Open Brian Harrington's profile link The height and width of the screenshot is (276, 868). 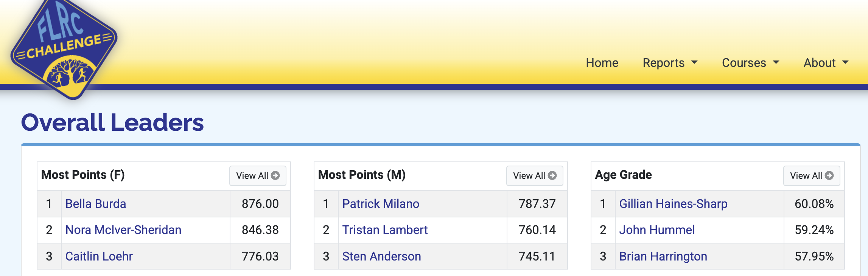(x=663, y=256)
